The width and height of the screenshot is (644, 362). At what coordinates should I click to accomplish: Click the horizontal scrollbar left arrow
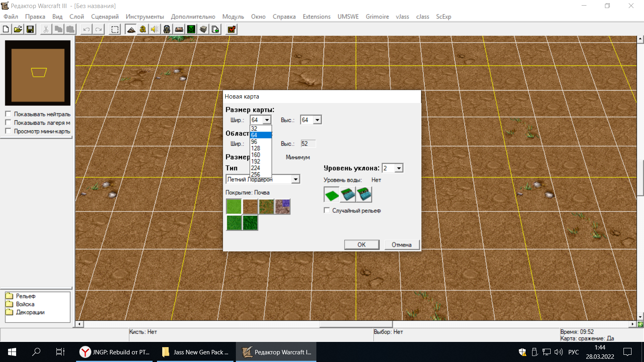point(79,324)
